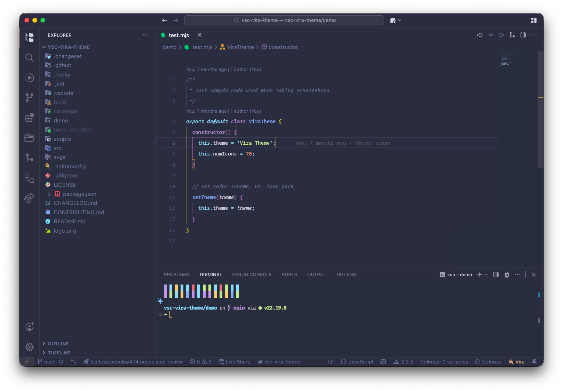Image resolution: width=563 pixels, height=392 pixels.
Task: Toggle layout customization icon in title bar
Action: pos(534,21)
